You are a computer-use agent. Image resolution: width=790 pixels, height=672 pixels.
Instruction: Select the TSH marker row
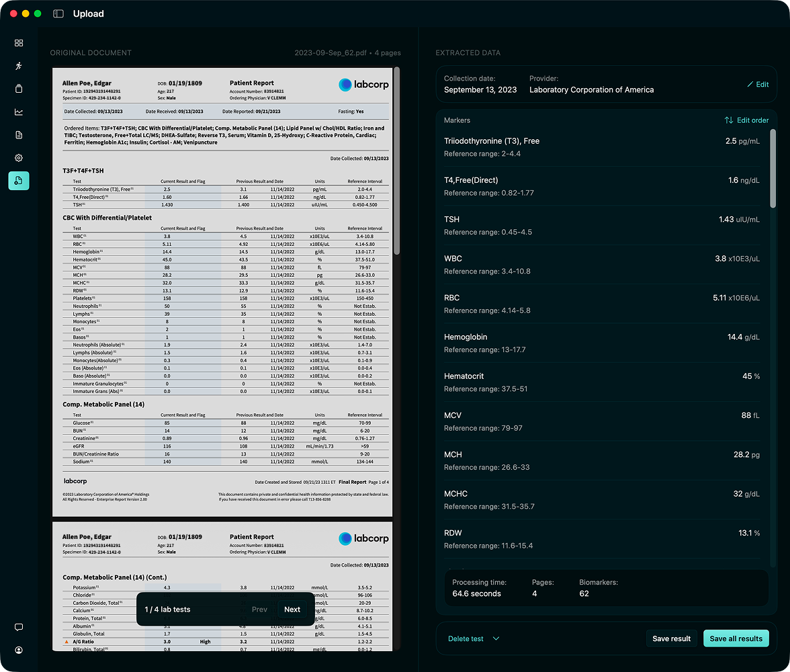pyautogui.click(x=602, y=225)
